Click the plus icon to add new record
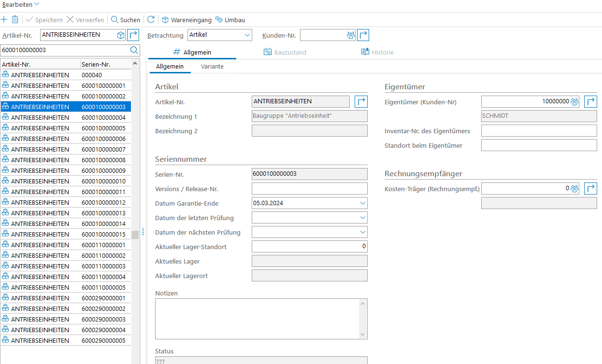 [x=4, y=20]
